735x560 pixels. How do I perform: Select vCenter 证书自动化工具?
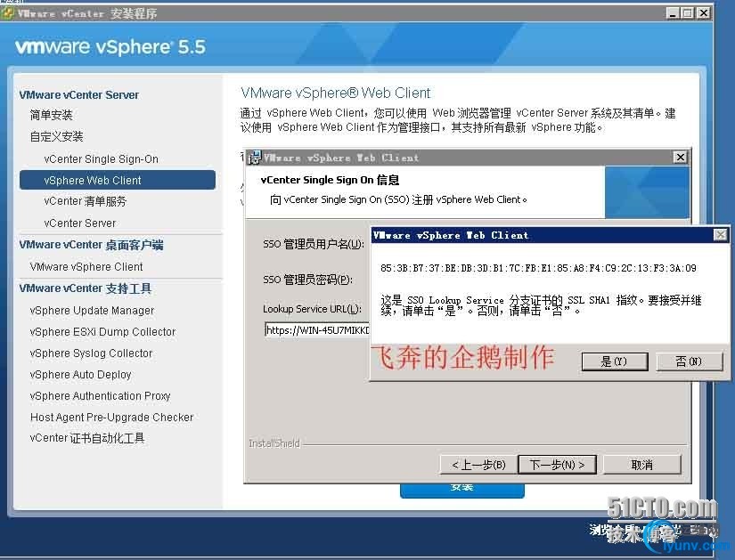[87, 438]
